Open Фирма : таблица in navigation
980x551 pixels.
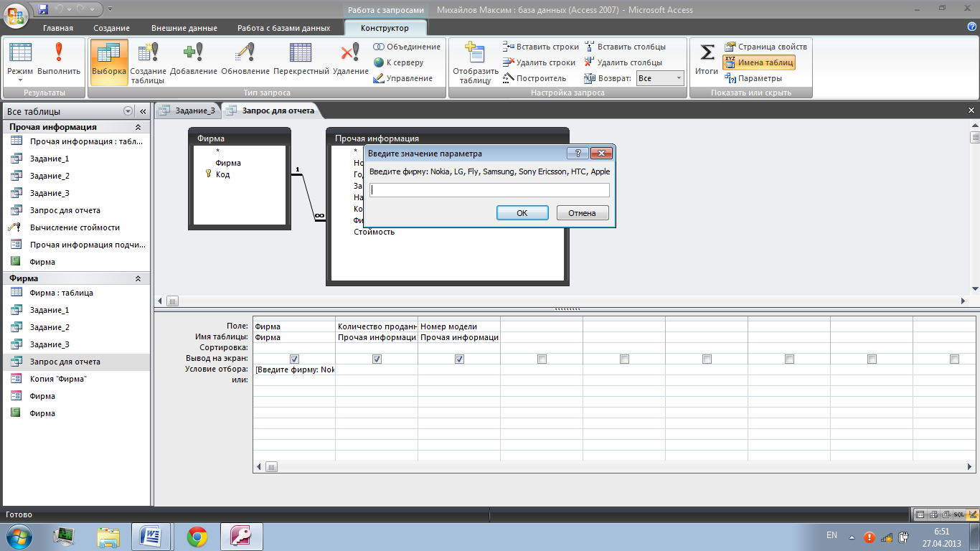[x=62, y=293]
